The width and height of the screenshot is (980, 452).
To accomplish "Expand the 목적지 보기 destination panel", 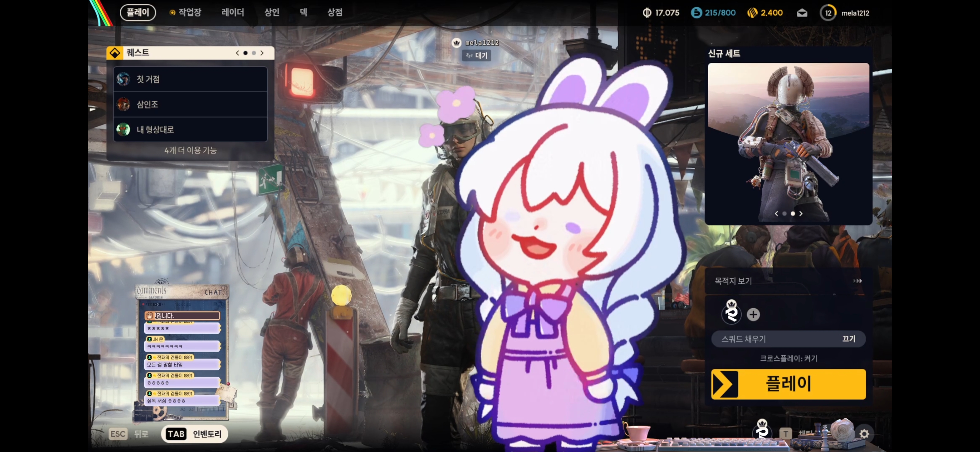I will [x=788, y=281].
